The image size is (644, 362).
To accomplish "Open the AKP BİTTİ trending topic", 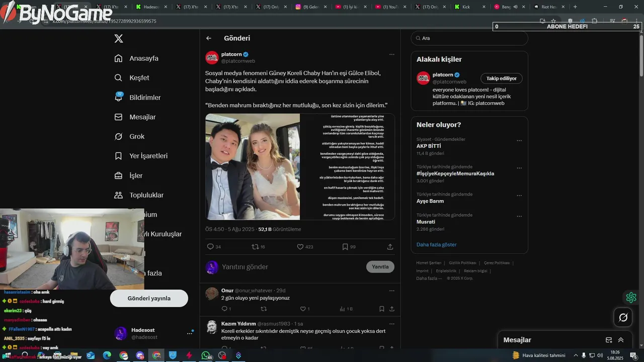I will 429,146.
